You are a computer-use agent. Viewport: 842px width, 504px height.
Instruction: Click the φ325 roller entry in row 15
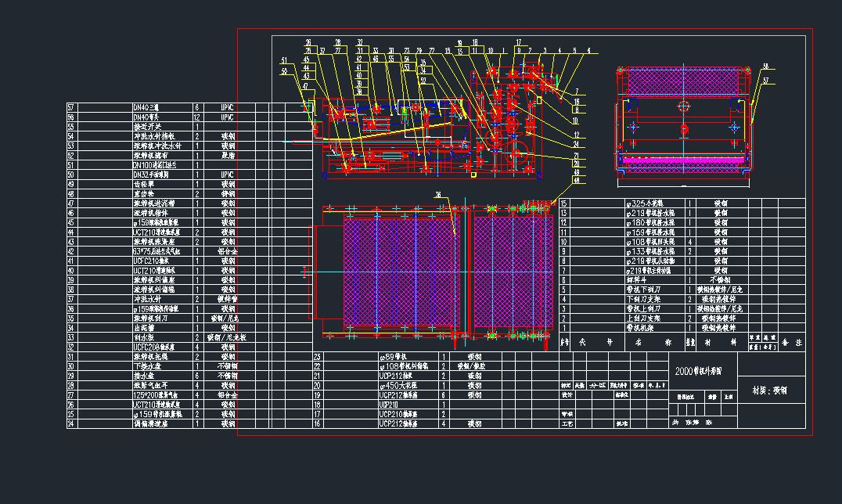[645, 203]
